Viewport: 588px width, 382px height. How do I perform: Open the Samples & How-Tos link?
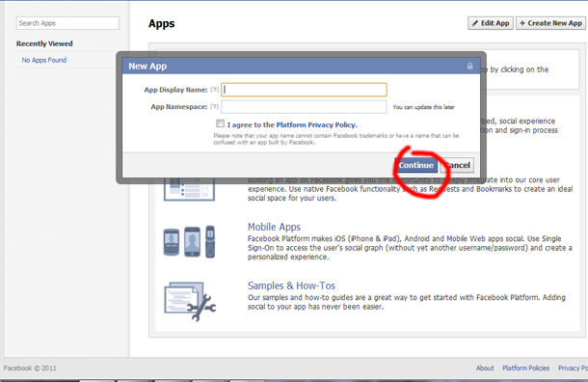click(x=291, y=286)
